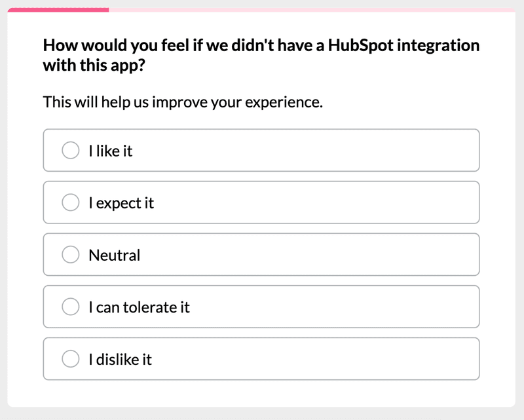The image size is (524, 420).
Task: Click right side of the "Neutral" option box
Action: pyautogui.click(x=426, y=255)
